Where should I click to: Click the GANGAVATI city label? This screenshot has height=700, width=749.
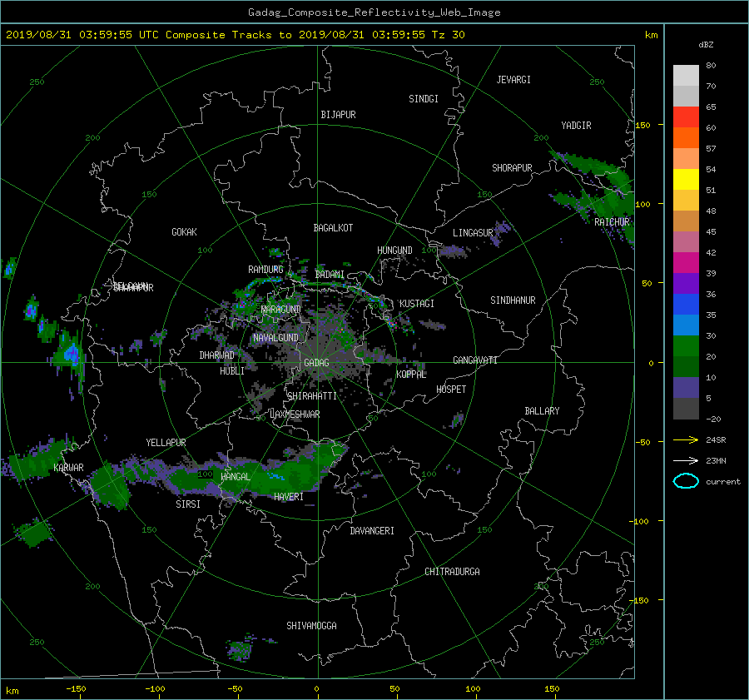475,360
